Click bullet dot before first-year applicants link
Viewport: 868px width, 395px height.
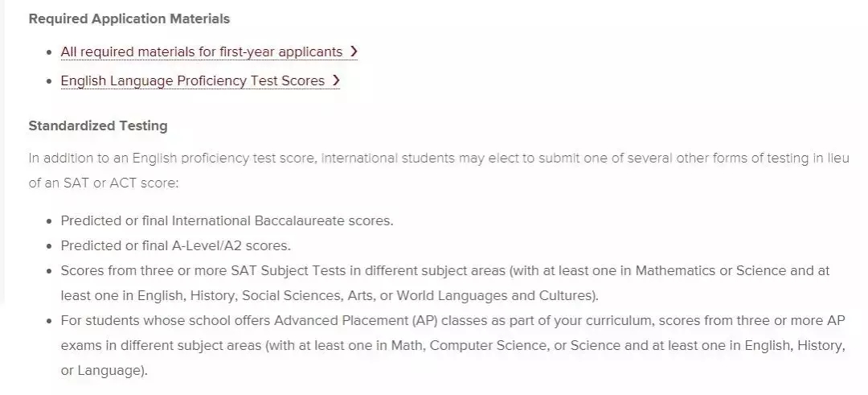50,52
